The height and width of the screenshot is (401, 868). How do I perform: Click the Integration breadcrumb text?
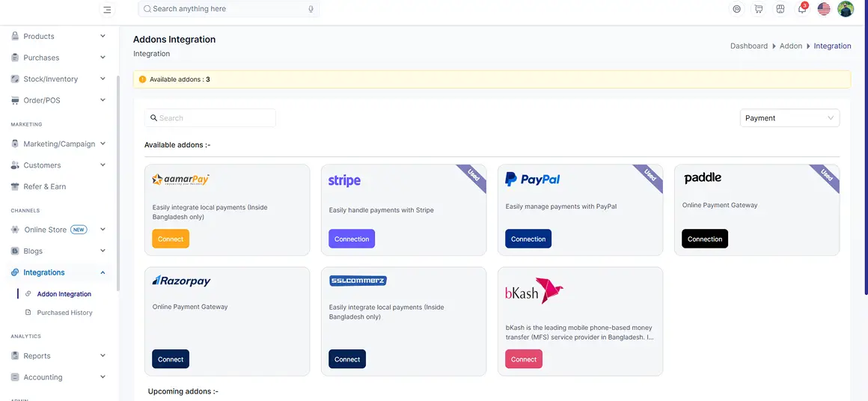(x=832, y=46)
